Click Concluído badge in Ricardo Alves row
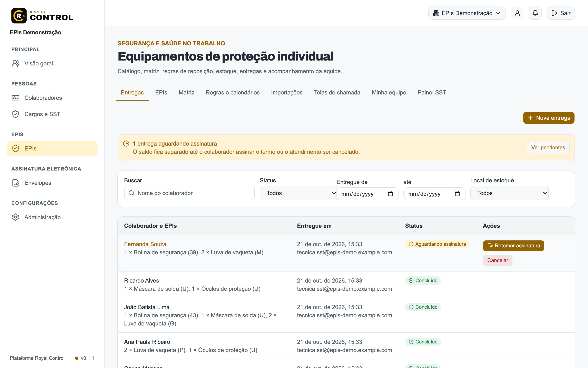 423,280
